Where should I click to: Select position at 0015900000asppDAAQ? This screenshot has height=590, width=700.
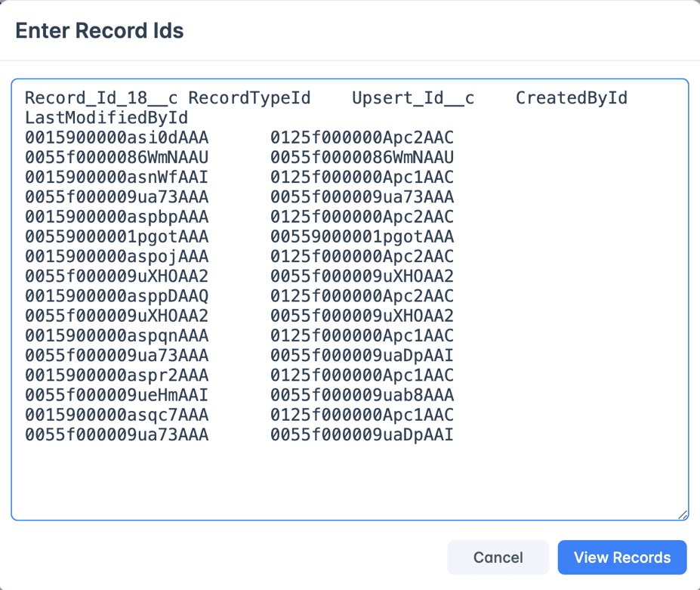[x=116, y=296]
